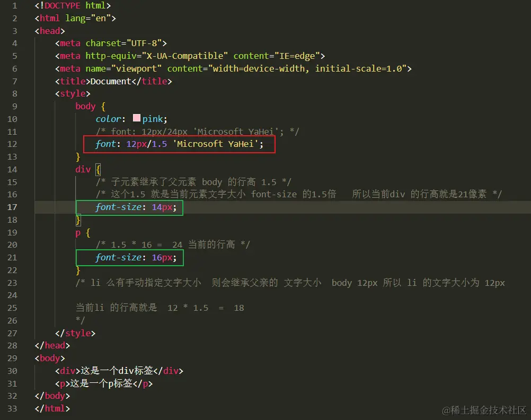Screen dimensions: 531x420
Task: Click the p selector on line 19
Action: pos(77,232)
